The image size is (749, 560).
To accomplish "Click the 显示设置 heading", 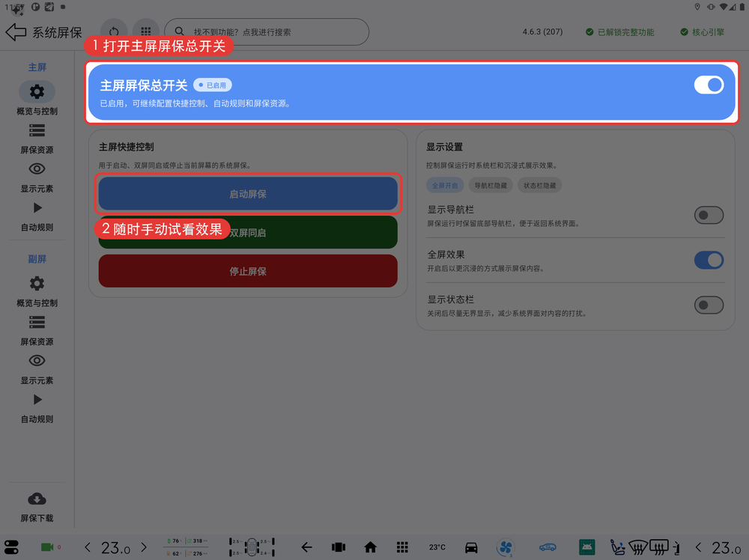I will (444, 147).
